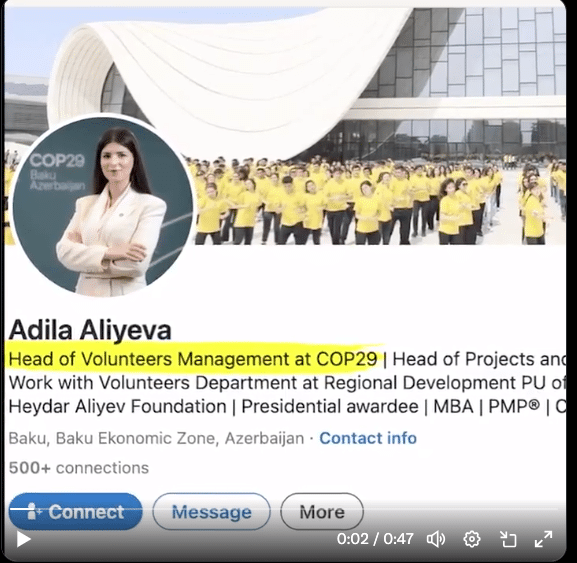Click the 0:02 / 0:47 time display
This screenshot has width=577, height=563.
(375, 539)
